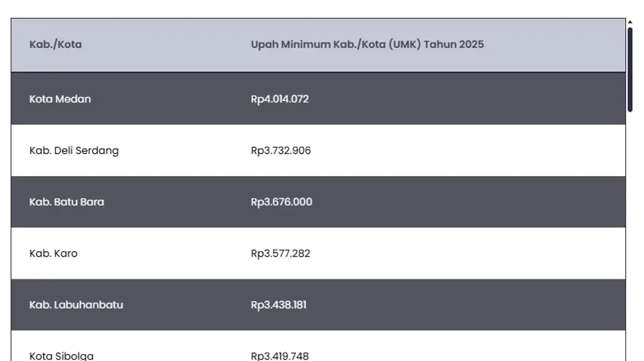This screenshot has width=644, height=361.
Task: Select the Kab. Deli Serdang cell
Action: click(x=74, y=150)
